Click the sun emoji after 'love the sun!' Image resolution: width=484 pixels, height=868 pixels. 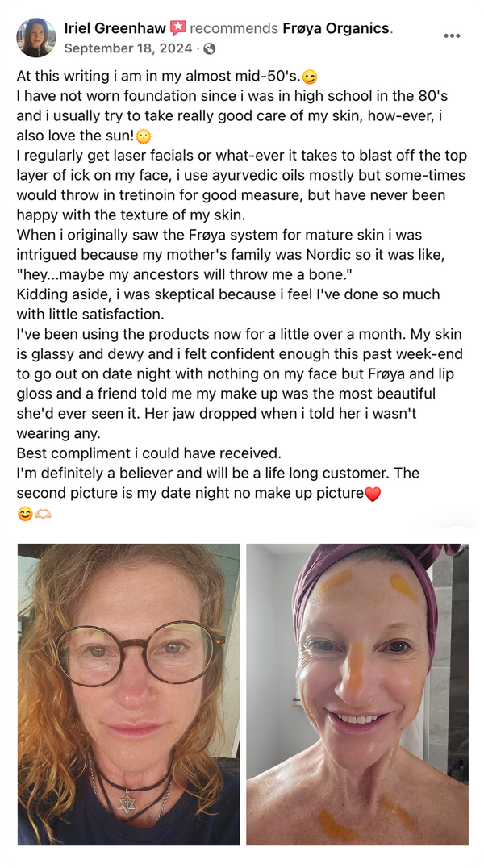pyautogui.click(x=144, y=136)
